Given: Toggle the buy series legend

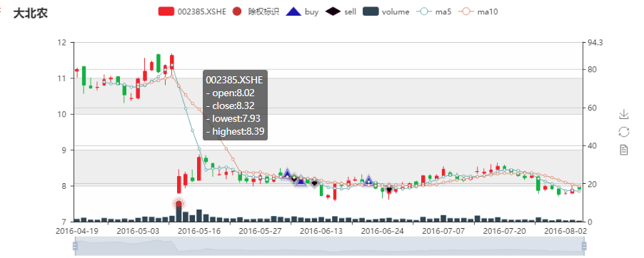Looking at the screenshot, I should [302, 11].
